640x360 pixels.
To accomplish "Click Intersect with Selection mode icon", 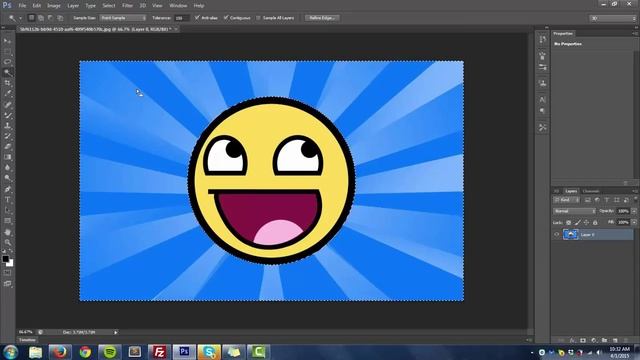I will point(60,18).
